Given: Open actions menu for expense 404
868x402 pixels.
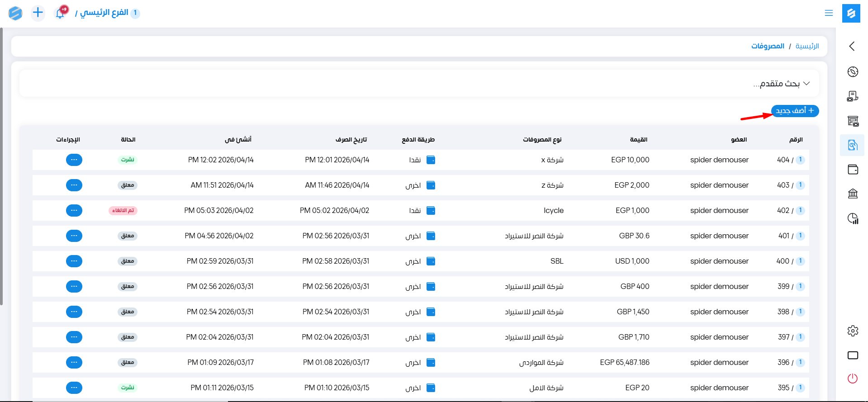Looking at the screenshot, I should tap(74, 160).
